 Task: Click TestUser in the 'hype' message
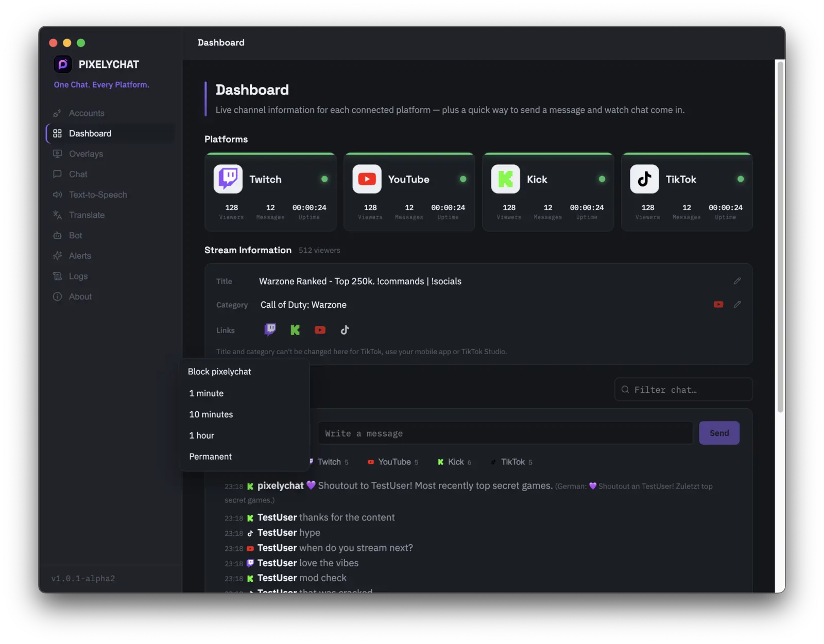[277, 533]
